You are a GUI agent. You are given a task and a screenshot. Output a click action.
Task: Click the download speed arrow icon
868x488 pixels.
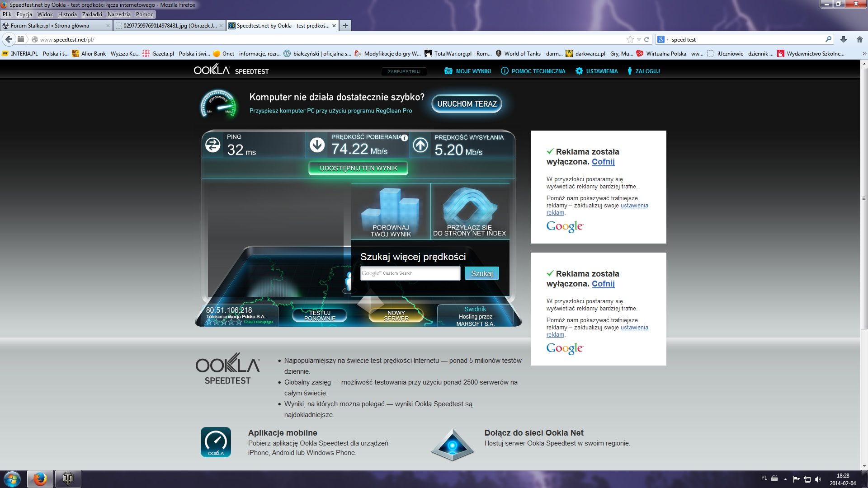pyautogui.click(x=317, y=145)
